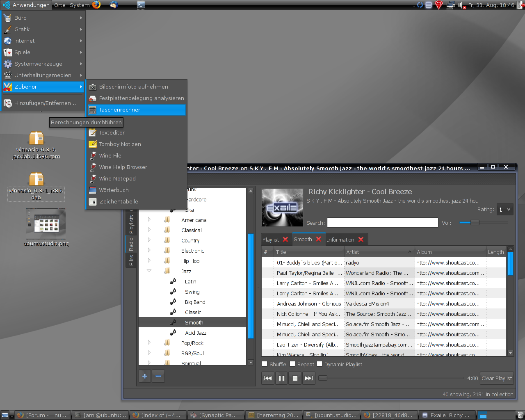Expand the Pop/Rock radio genre
Image resolution: width=525 pixels, height=420 pixels.
coord(149,342)
